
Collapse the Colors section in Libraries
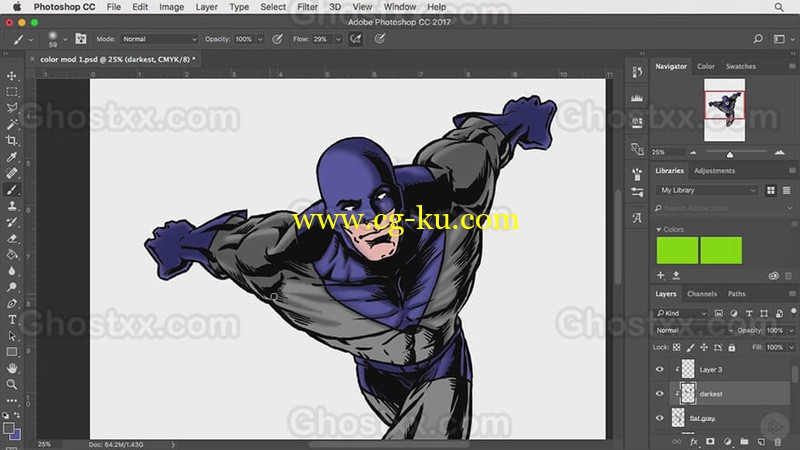pyautogui.click(x=659, y=230)
